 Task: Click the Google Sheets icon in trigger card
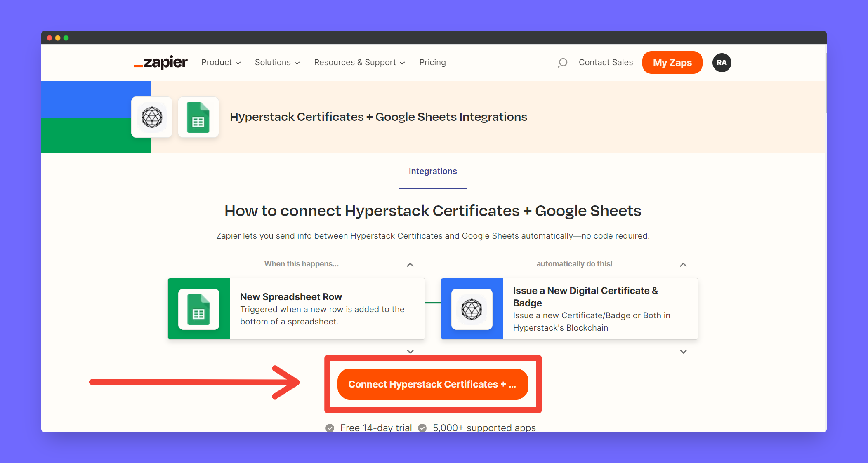tap(198, 309)
